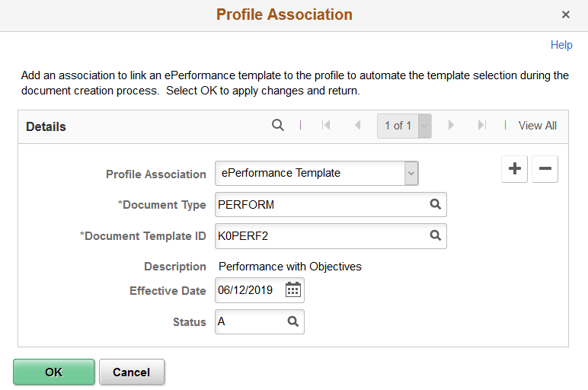Click the search magnifier in Details header

pos(278,126)
